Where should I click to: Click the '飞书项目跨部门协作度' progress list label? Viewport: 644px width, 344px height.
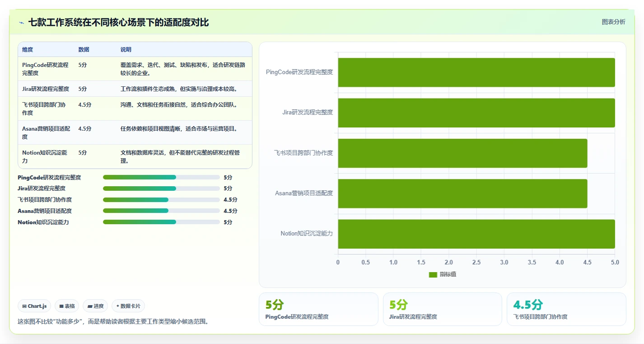tap(45, 200)
